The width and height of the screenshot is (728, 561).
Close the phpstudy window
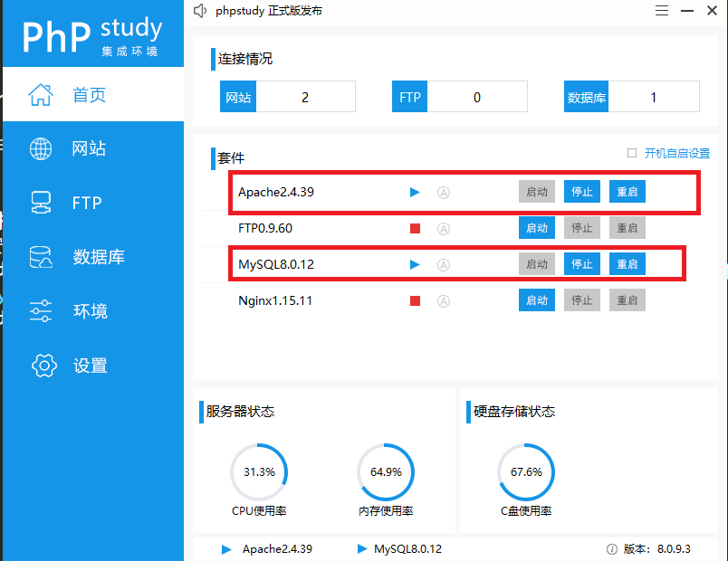point(712,10)
